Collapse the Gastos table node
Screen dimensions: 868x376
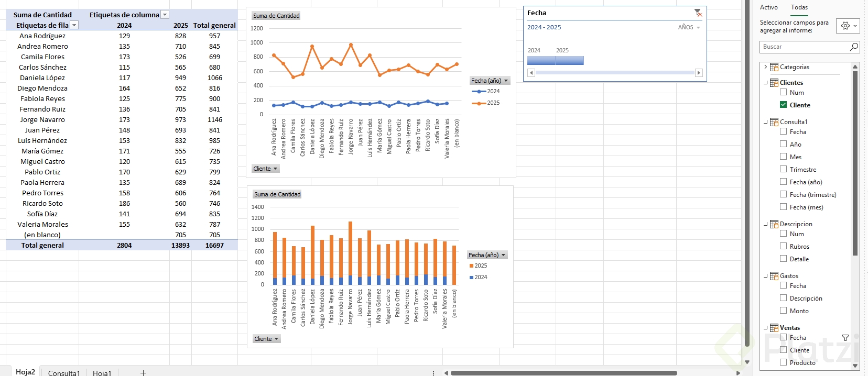tap(765, 276)
